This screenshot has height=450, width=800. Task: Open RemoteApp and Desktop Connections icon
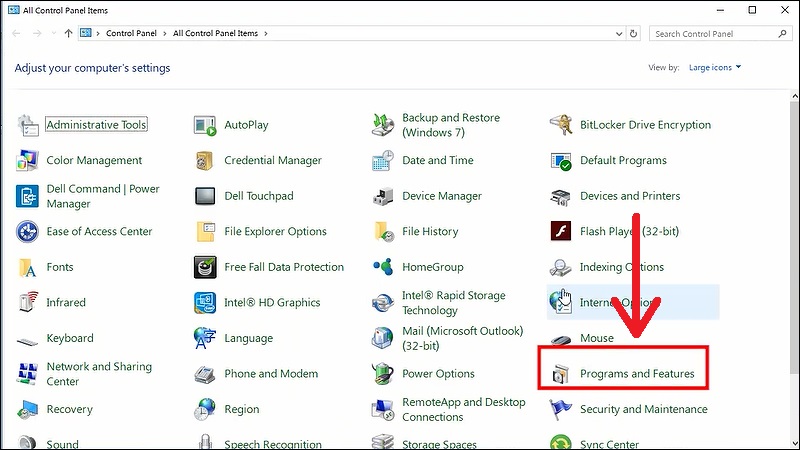[x=383, y=410]
